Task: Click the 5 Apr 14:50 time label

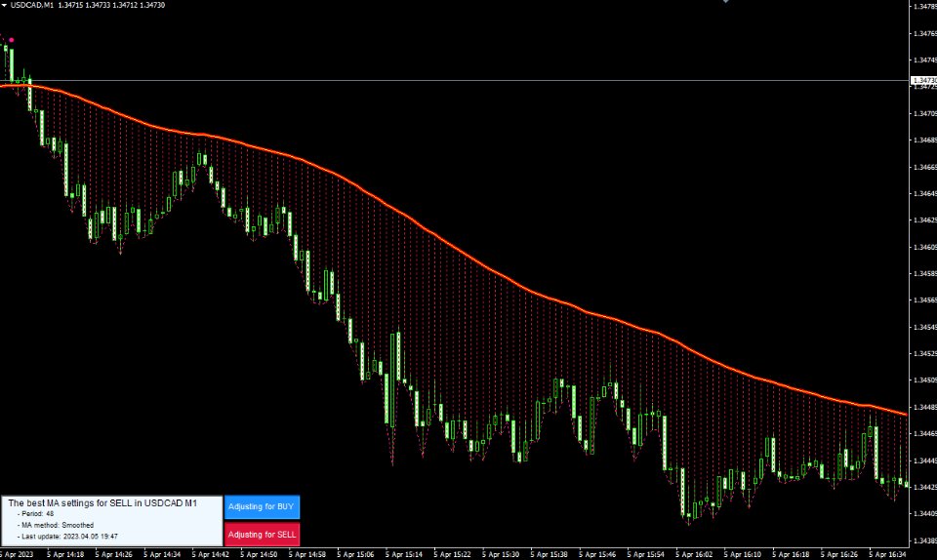Action: 260,554
